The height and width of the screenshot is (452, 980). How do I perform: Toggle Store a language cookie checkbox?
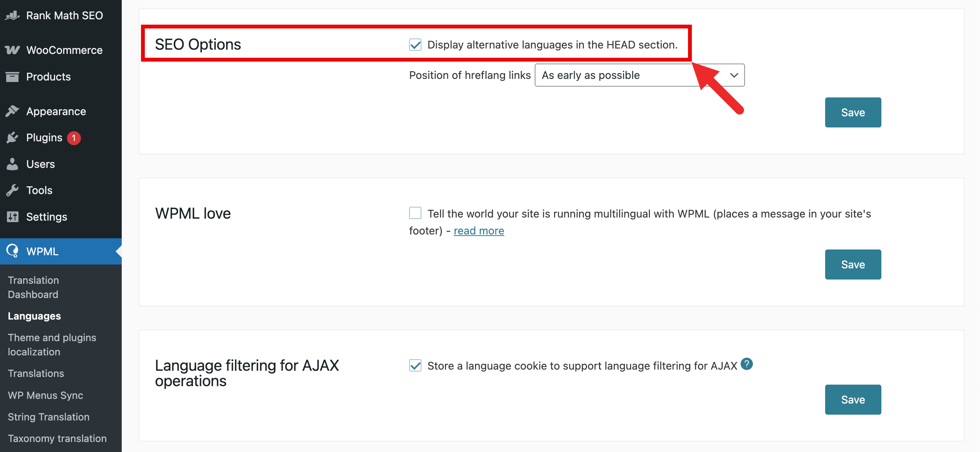(x=415, y=365)
